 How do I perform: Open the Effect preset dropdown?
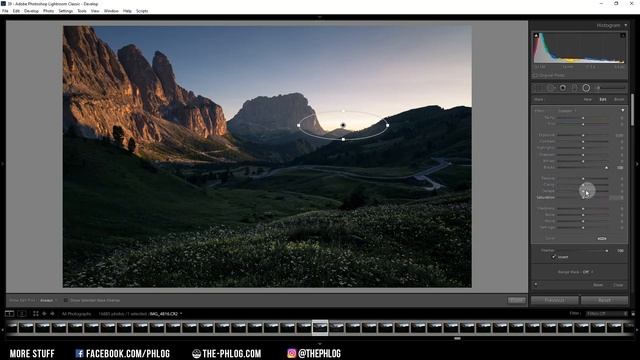click(x=567, y=111)
